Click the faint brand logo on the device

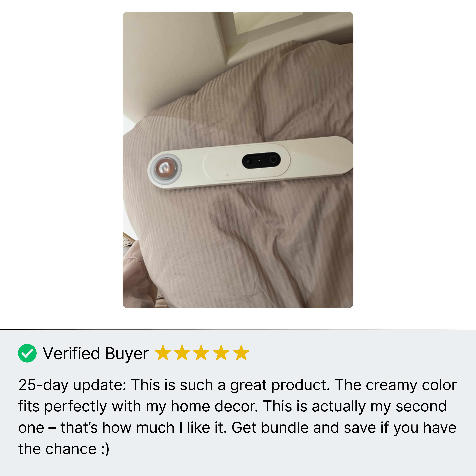pyautogui.click(x=223, y=175)
